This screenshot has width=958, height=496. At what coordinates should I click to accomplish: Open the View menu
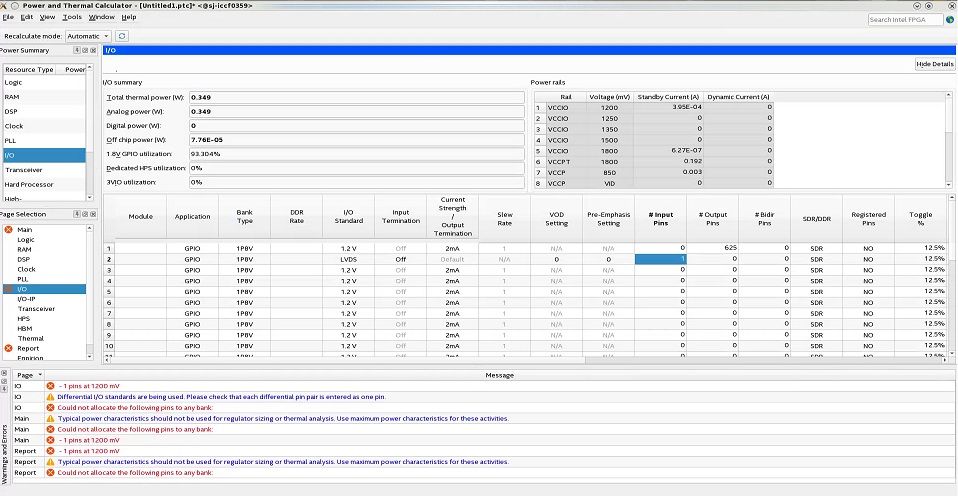click(47, 17)
